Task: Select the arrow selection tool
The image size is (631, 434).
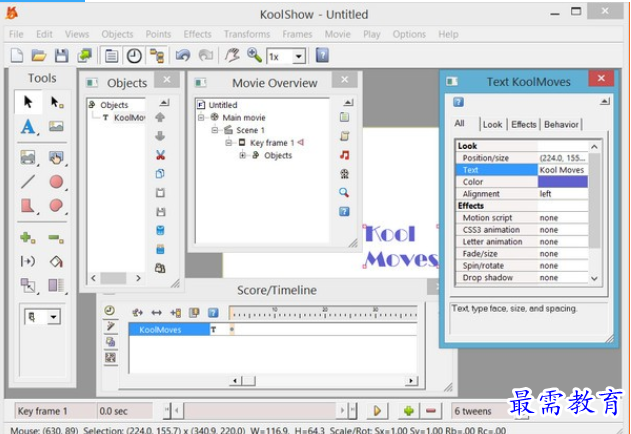Action: click(x=28, y=102)
